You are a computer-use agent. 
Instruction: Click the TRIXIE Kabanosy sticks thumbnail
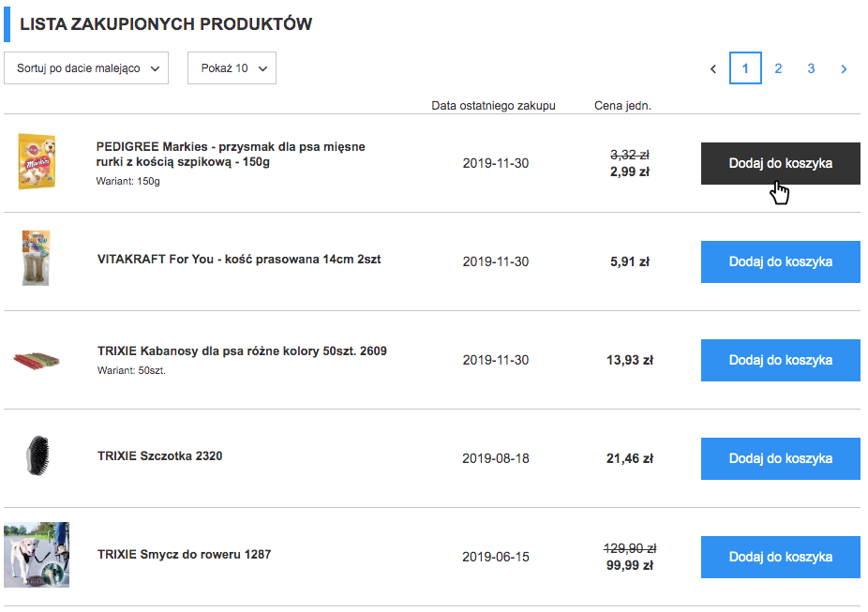click(x=37, y=361)
